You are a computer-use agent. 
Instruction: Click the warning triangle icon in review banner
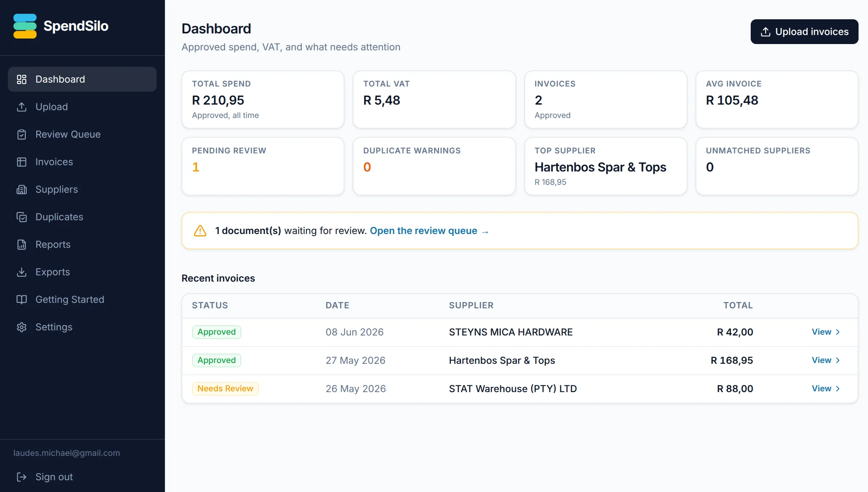(200, 231)
